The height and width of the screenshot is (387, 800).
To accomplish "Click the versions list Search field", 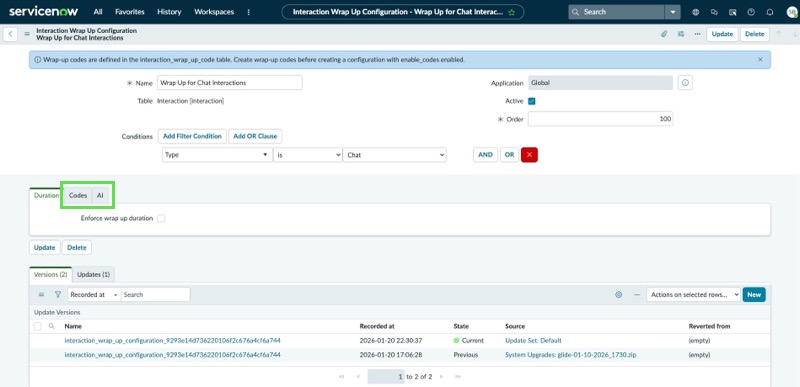I will [x=156, y=295].
